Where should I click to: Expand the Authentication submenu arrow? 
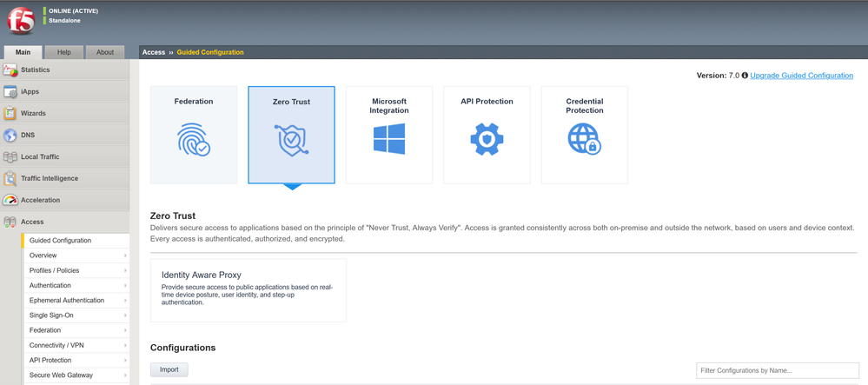pyautogui.click(x=125, y=285)
